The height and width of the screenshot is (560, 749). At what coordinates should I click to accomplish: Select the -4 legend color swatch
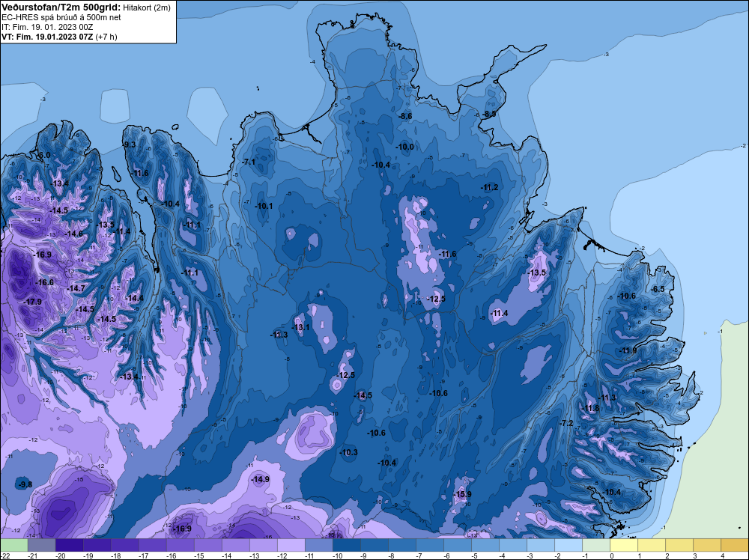[512, 545]
